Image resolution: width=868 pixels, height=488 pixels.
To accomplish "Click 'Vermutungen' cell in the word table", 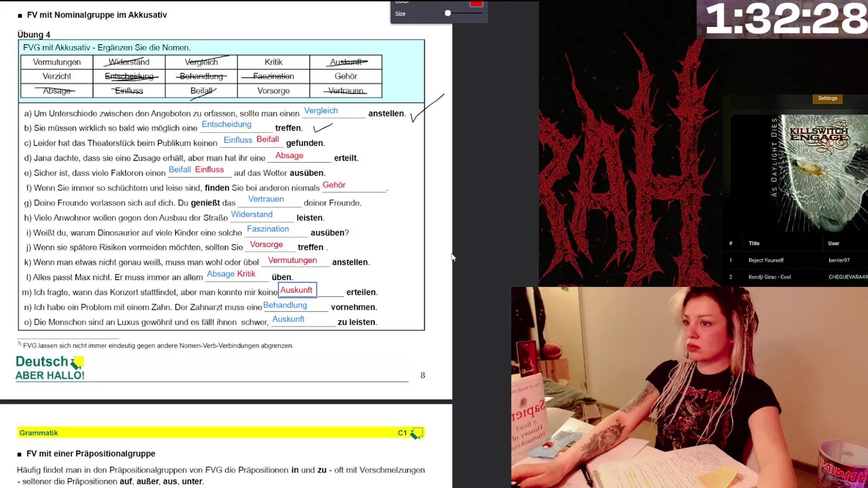I will (x=57, y=62).
